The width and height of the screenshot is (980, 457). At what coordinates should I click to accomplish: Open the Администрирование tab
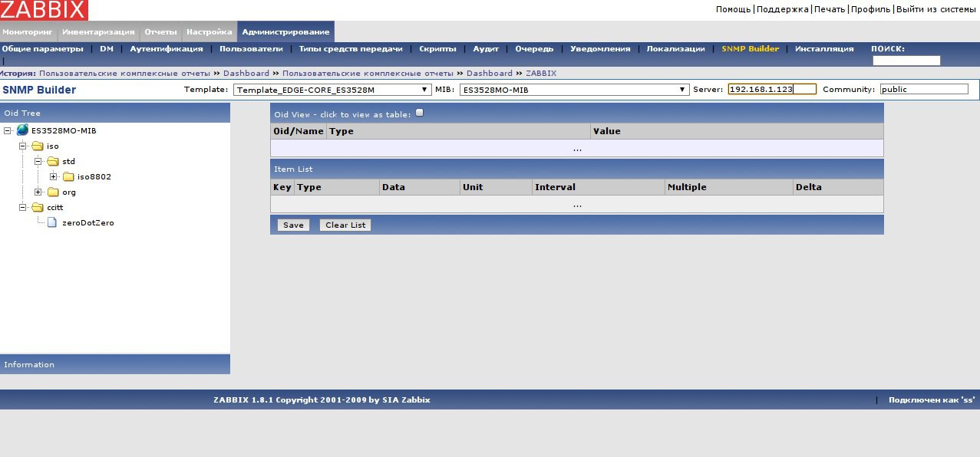click(285, 31)
